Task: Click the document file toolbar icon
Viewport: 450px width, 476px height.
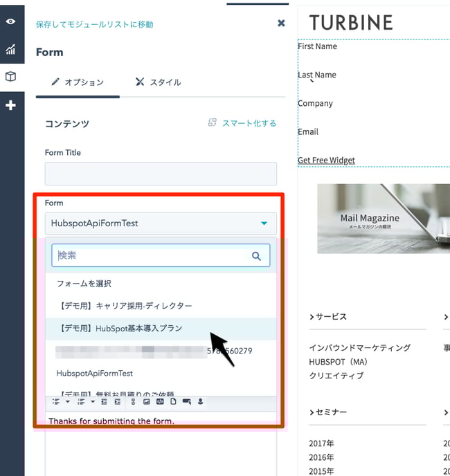Action: click(173, 401)
